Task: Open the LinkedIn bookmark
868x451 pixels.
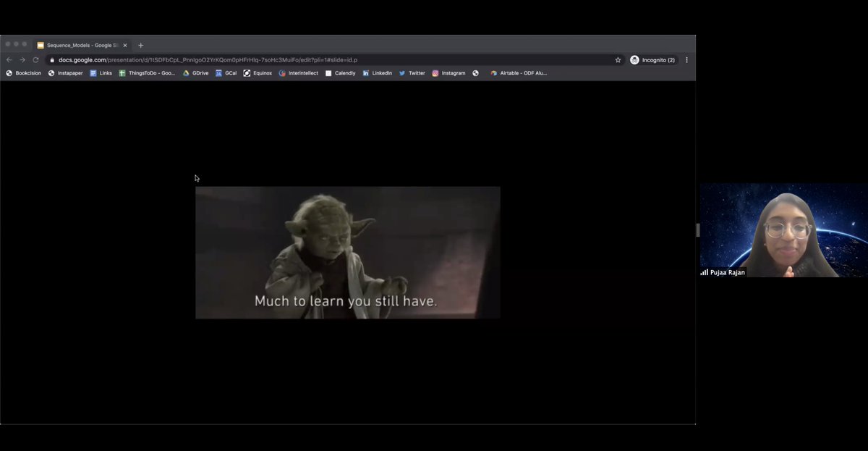Action: click(x=377, y=73)
